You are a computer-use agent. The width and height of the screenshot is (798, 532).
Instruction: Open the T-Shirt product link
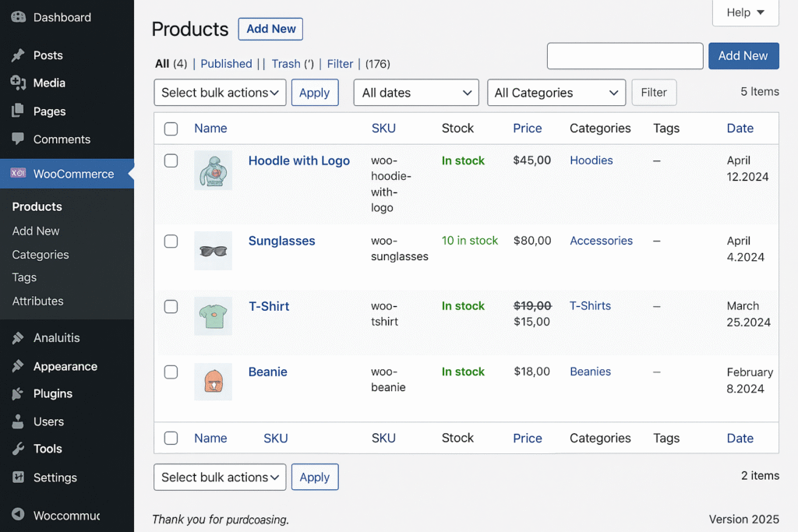(x=269, y=306)
